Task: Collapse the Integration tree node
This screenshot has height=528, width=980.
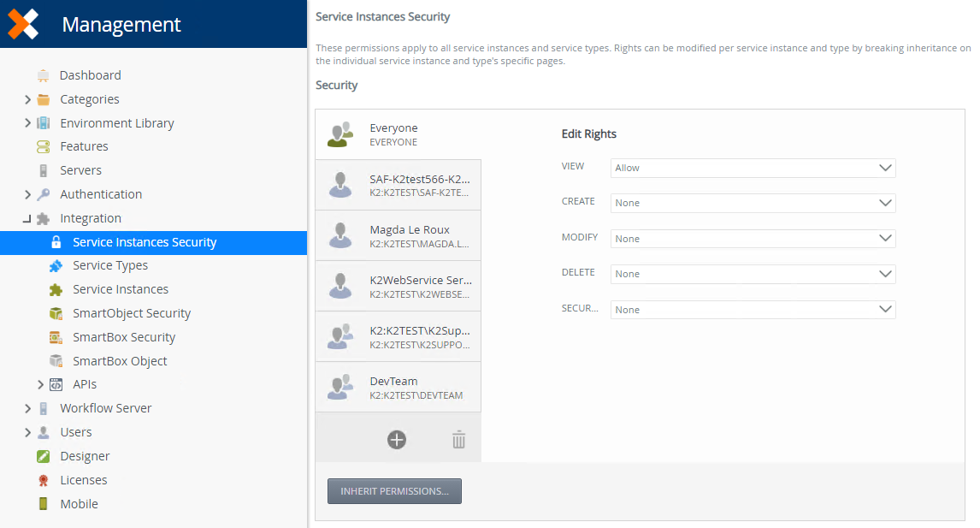Action: click(27, 219)
